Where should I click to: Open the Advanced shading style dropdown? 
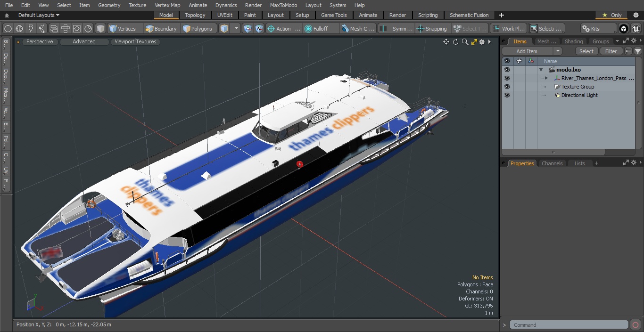pyautogui.click(x=84, y=41)
